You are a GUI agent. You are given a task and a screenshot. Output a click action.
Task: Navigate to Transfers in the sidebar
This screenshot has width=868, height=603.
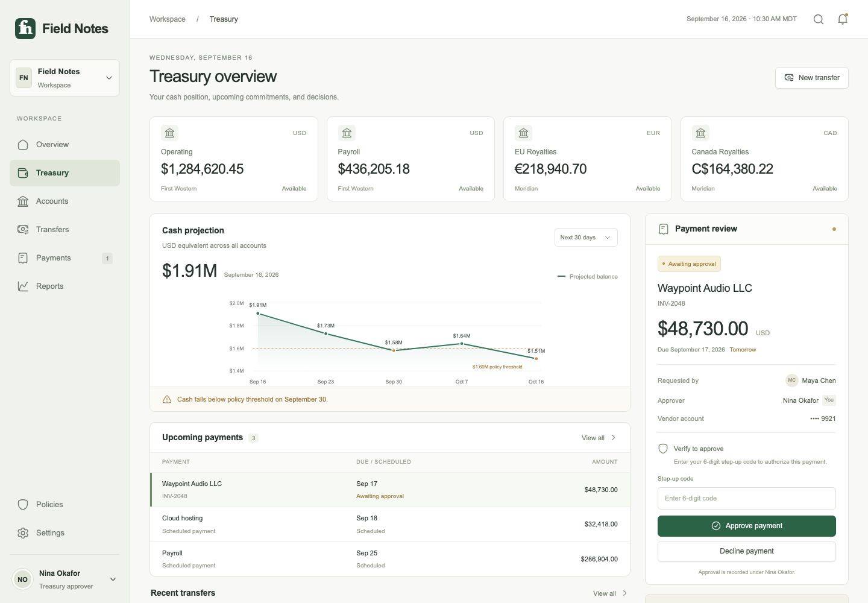[x=64, y=230]
